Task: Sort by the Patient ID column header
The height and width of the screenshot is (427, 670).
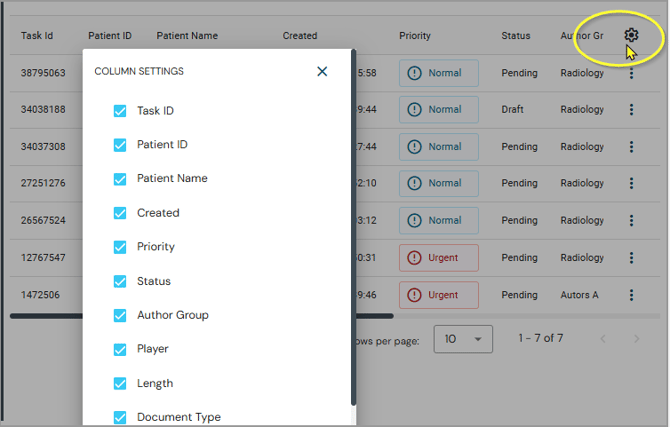Action: point(110,36)
